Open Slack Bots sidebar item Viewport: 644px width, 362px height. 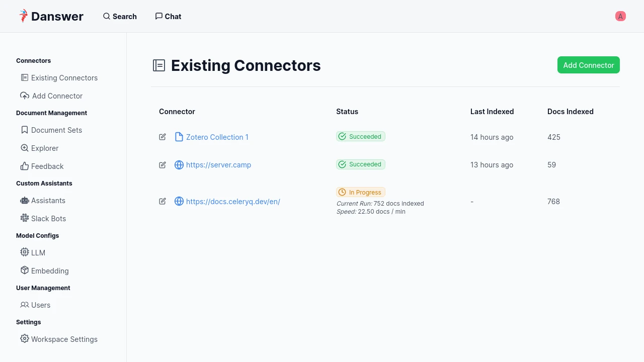click(43, 218)
